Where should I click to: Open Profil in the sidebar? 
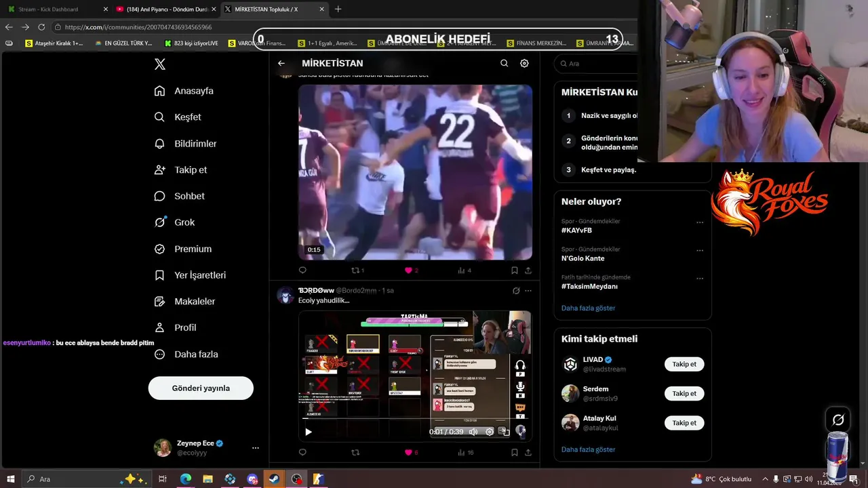pos(175,327)
